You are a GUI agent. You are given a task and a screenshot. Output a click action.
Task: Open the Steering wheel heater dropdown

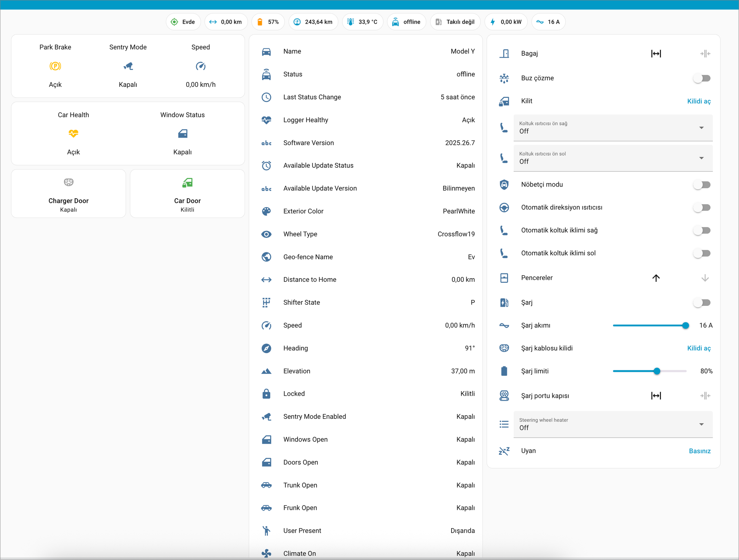[613, 424]
